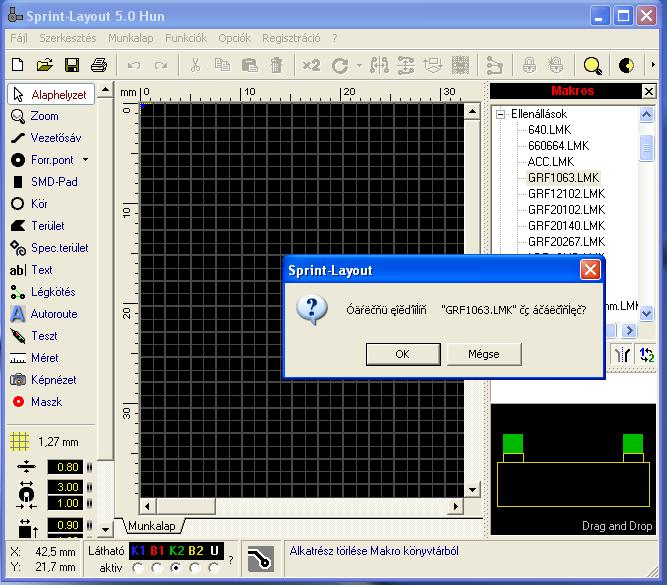Screen dimensions: 667x585
Task: Toggle visible layer K2
Action: [x=177, y=551]
